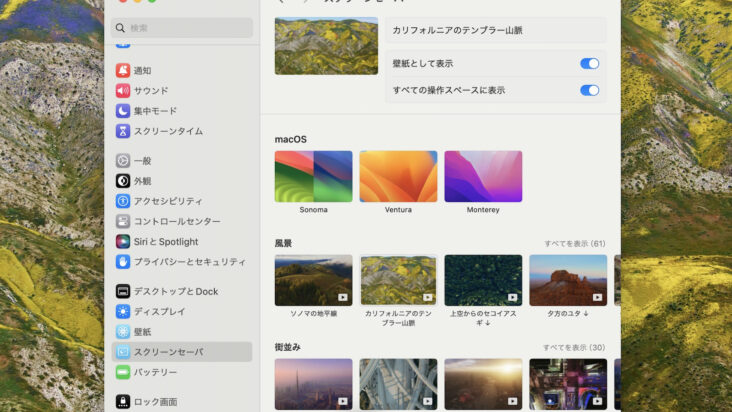732x412 pixels.
Task: Select the 上空からのセコイアスギ thumbnail
Action: coord(483,280)
